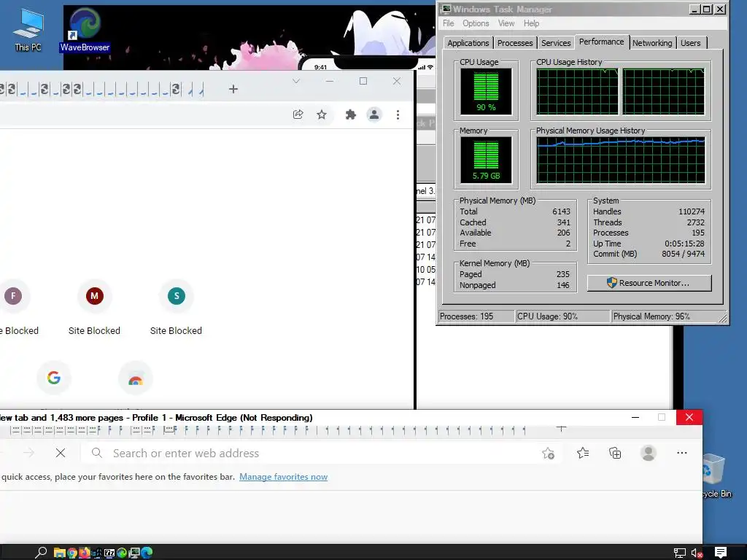Viewport: 747px width, 560px height.
Task: Open the Recycle Bin desktop icon
Action: [716, 475]
